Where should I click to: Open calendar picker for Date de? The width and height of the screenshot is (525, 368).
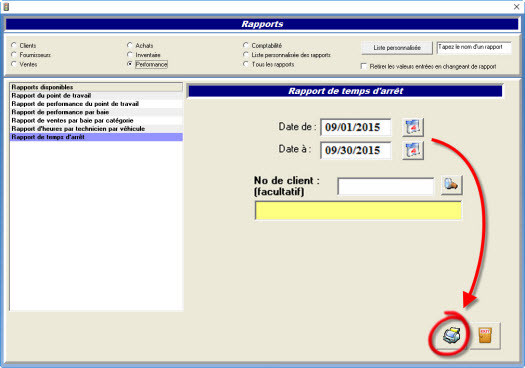[x=413, y=127]
